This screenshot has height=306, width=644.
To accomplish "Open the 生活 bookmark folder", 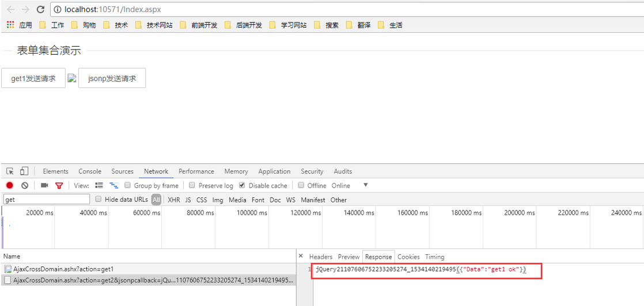I will (x=391, y=25).
